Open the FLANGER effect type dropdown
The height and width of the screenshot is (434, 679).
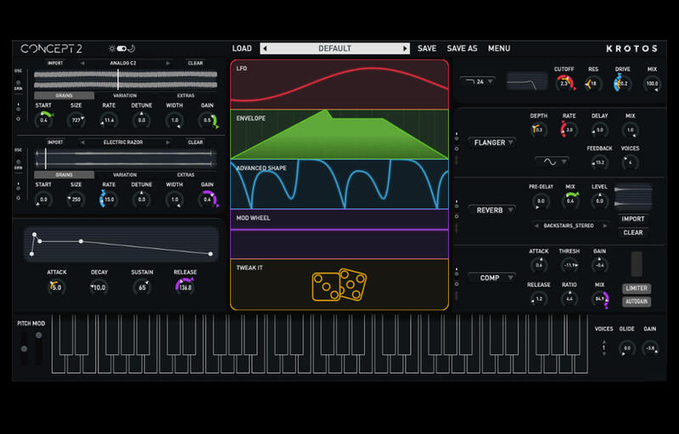[x=492, y=143]
